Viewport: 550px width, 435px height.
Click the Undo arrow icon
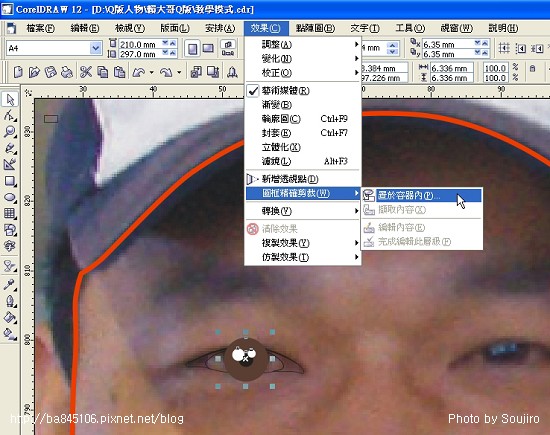pos(139,73)
